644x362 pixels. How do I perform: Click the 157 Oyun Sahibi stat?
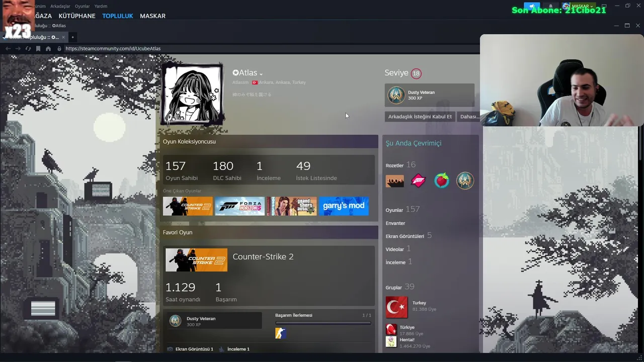tap(181, 171)
